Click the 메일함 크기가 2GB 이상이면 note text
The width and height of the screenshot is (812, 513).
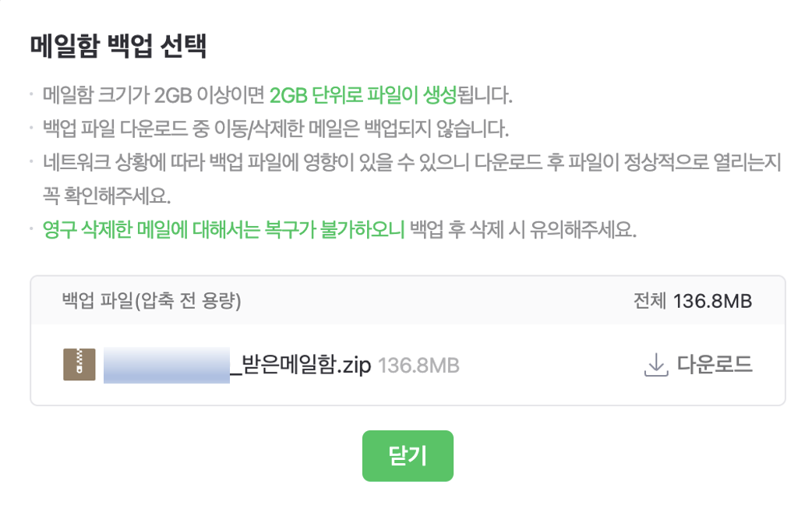(154, 95)
